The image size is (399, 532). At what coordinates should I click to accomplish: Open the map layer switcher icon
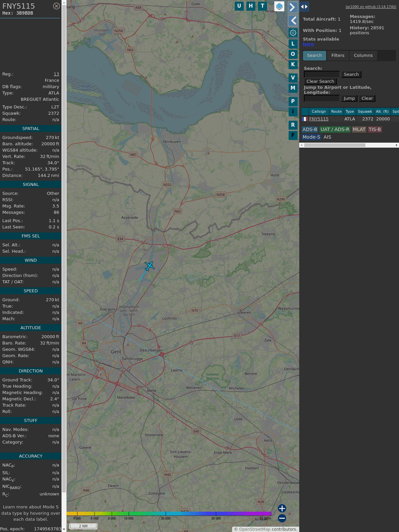279,6
